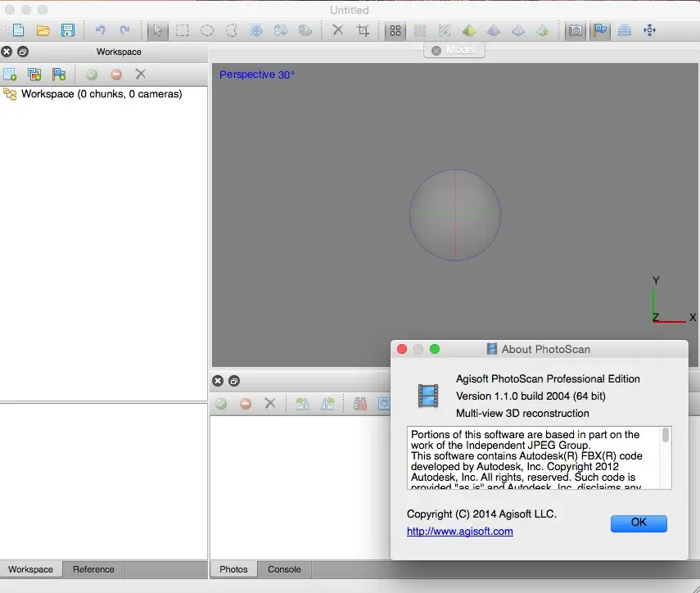Close the Workspace panel
700x593 pixels.
coord(7,52)
